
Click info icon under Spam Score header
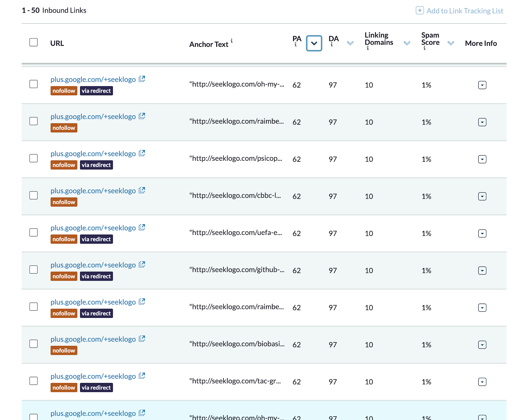point(424,48)
